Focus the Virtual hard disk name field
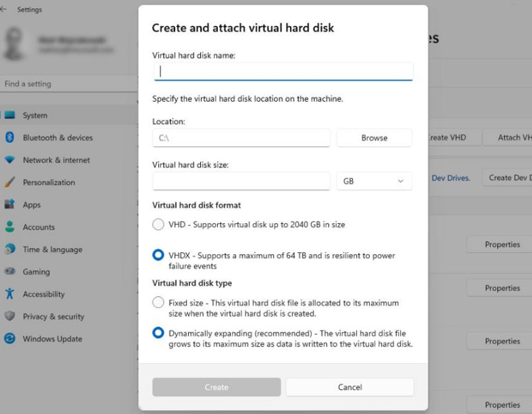 tap(283, 71)
